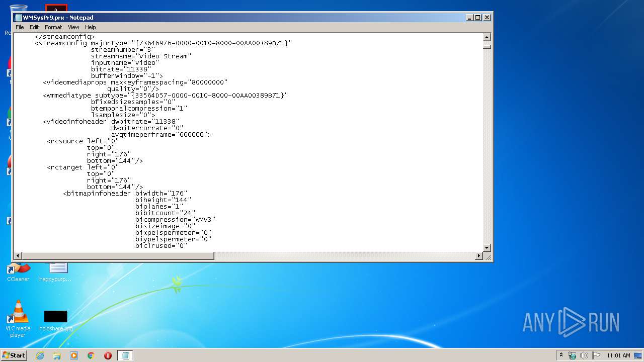
Task: Open Action Center flag icon
Action: point(596,355)
